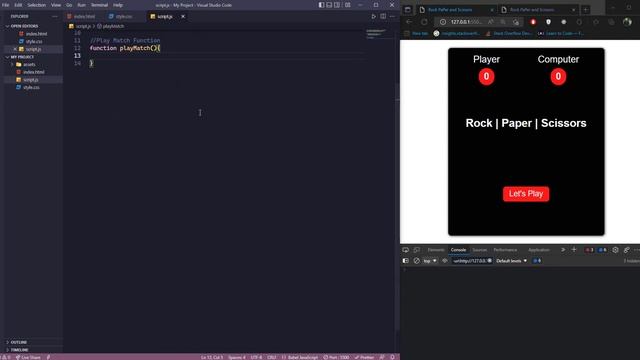Split the editor right in VS Code
Screen dimensions: 640x360
click(x=383, y=16)
